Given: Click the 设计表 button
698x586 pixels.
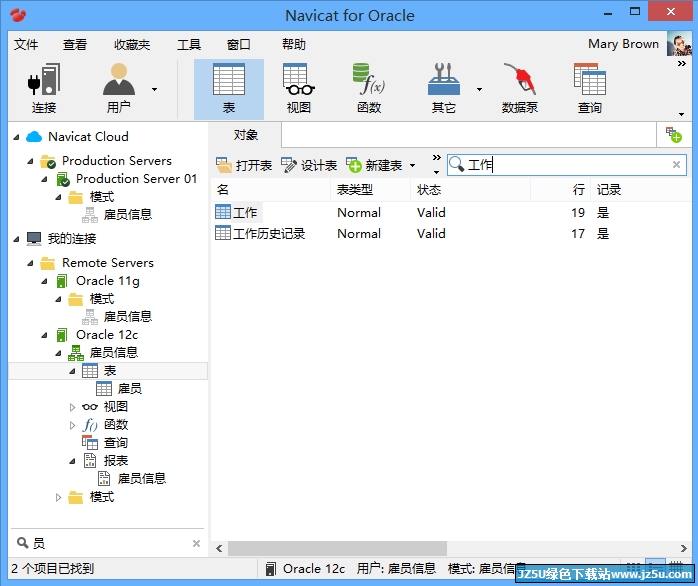Looking at the screenshot, I should click(x=309, y=166).
